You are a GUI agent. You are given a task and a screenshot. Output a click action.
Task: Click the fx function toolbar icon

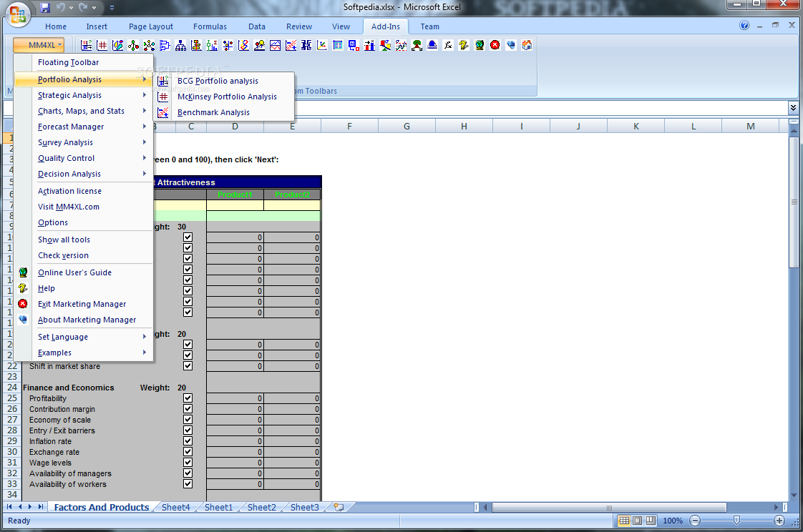tap(448, 46)
